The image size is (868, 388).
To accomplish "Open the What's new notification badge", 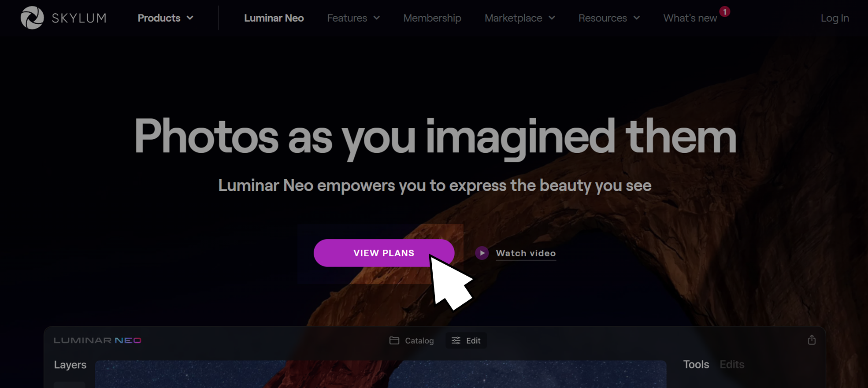I will [725, 12].
